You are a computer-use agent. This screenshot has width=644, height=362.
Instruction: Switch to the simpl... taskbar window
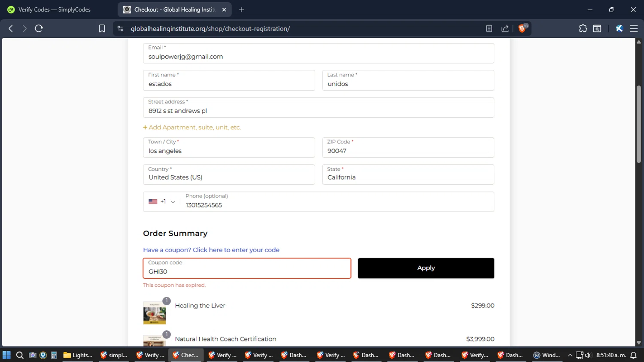point(114,355)
